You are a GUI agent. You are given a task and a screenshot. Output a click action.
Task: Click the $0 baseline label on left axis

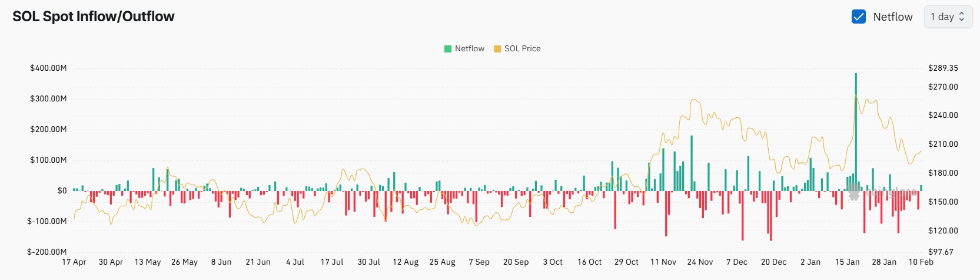(x=62, y=190)
